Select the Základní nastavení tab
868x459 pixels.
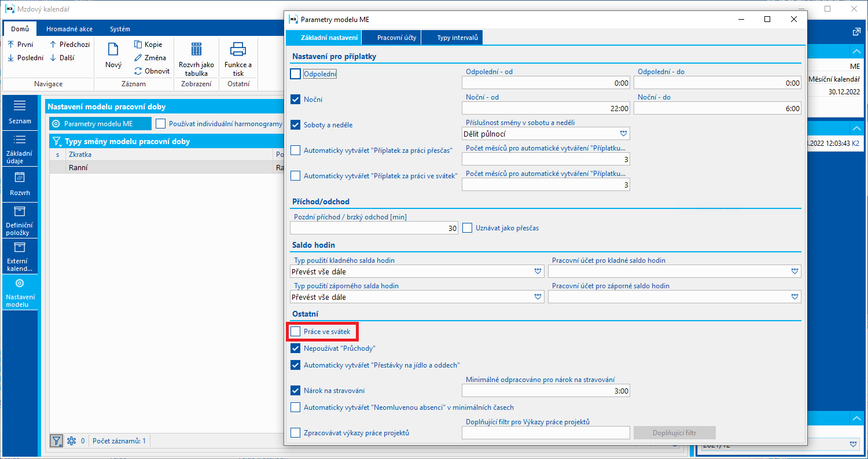[323, 38]
